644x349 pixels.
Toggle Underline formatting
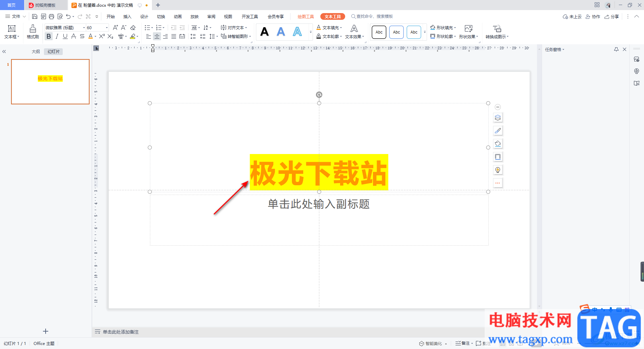pos(65,36)
